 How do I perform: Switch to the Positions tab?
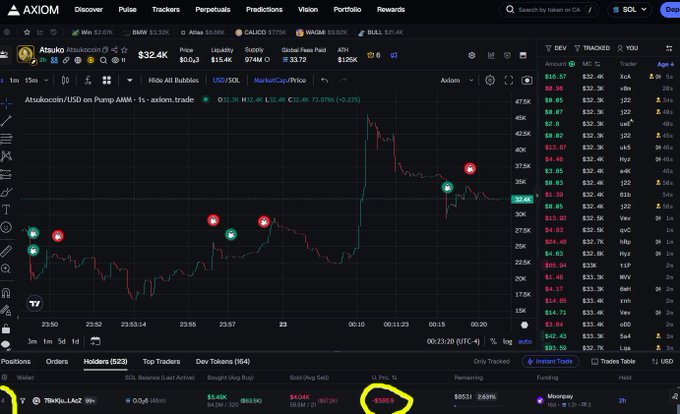click(x=16, y=362)
